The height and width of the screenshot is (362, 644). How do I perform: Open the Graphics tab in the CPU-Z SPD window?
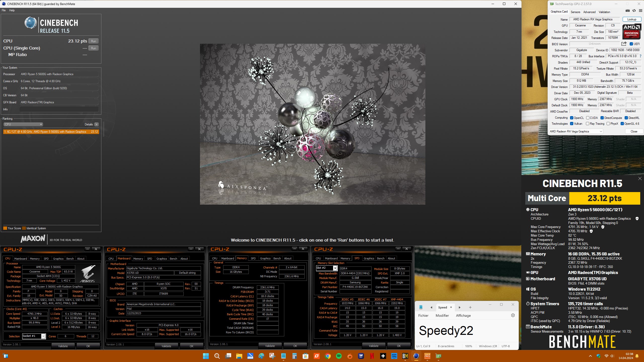(x=369, y=258)
